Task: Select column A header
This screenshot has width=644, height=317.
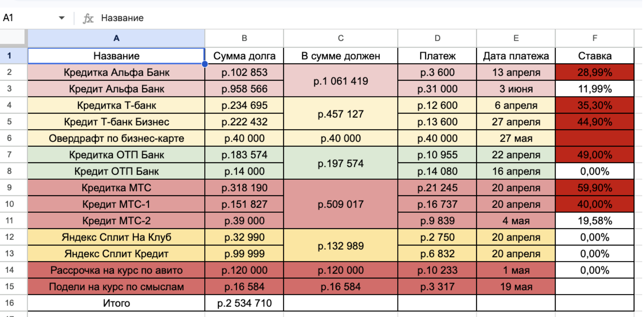Action: point(116,38)
